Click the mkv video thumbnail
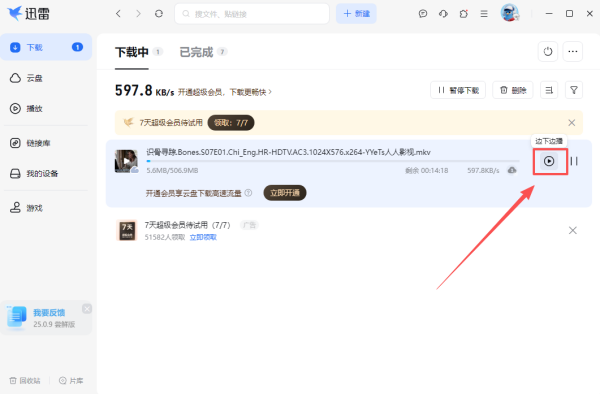The image size is (600, 394). point(126,161)
